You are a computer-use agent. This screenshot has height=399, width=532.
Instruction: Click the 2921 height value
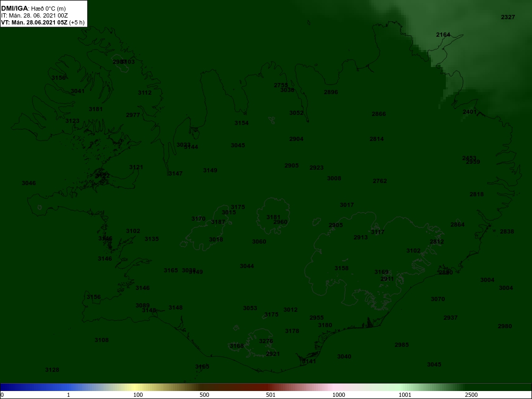pos(273,354)
